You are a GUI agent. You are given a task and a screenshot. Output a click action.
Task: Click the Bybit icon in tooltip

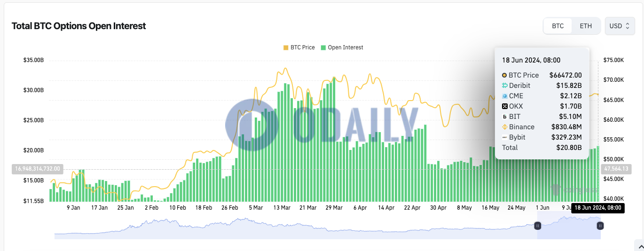point(505,137)
